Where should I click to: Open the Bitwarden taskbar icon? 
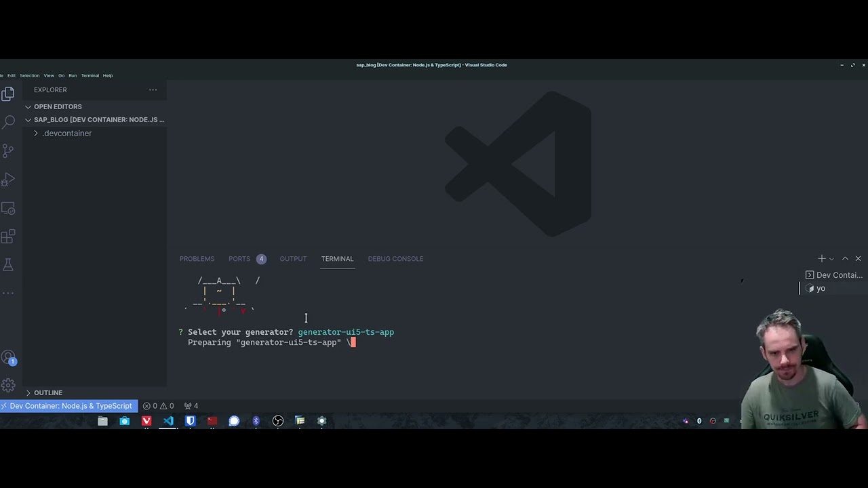[x=190, y=421]
